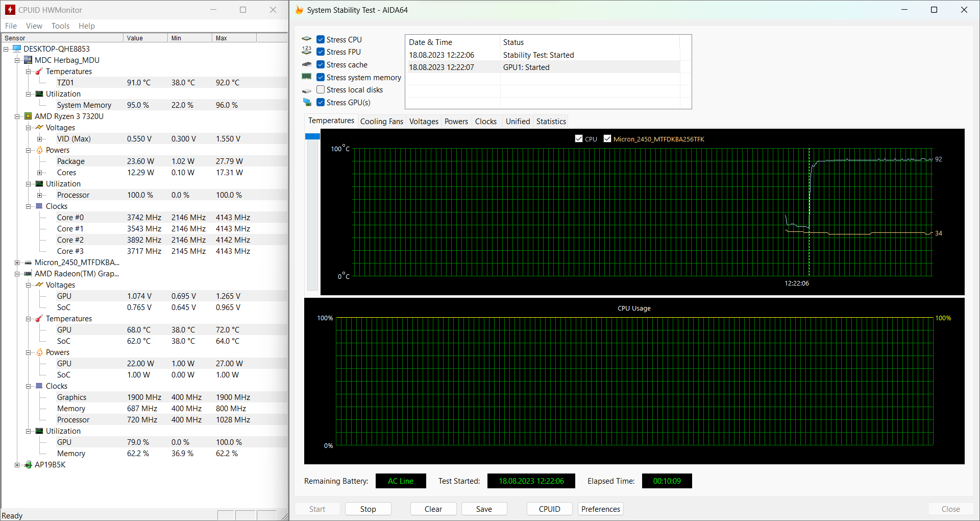This screenshot has height=521, width=980.
Task: Uncheck the Stress FPU checkbox
Action: pyautogui.click(x=321, y=52)
